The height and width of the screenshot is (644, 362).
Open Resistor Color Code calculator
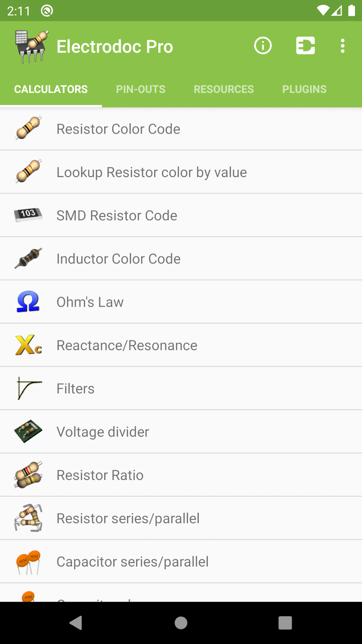click(118, 129)
